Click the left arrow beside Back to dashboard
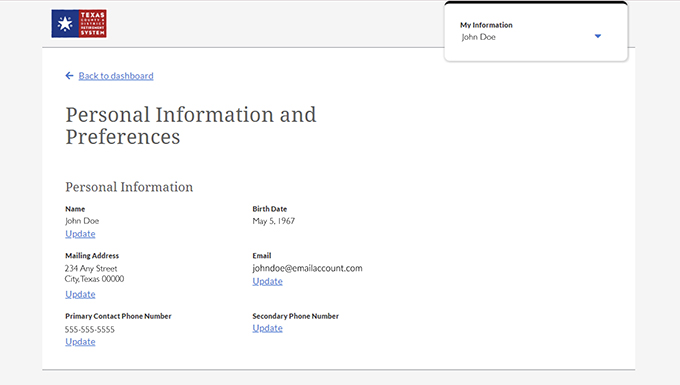The image size is (680, 385). click(69, 76)
